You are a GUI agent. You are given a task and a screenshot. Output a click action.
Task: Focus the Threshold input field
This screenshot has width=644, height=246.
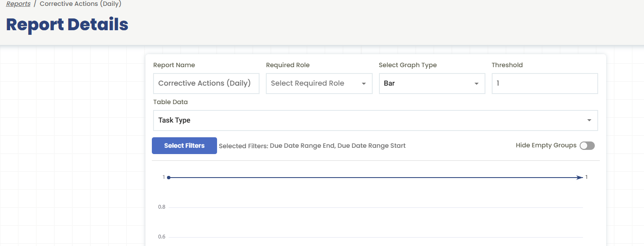[x=544, y=83]
